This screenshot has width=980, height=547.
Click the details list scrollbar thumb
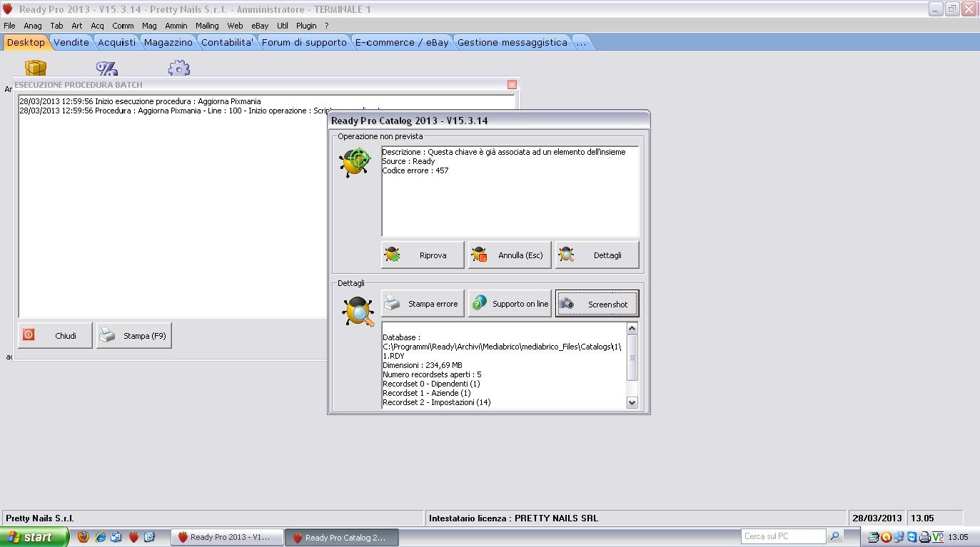(632, 357)
